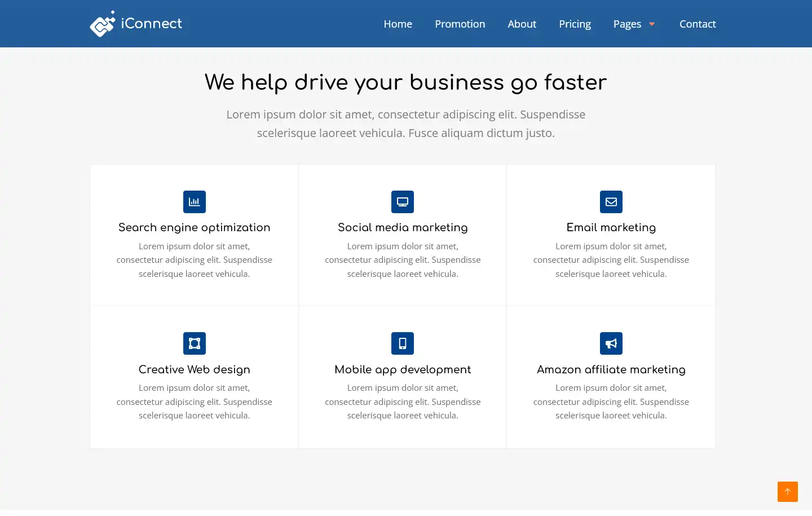This screenshot has width=812, height=516.
Task: Click the Contact link in navbar
Action: coord(697,24)
